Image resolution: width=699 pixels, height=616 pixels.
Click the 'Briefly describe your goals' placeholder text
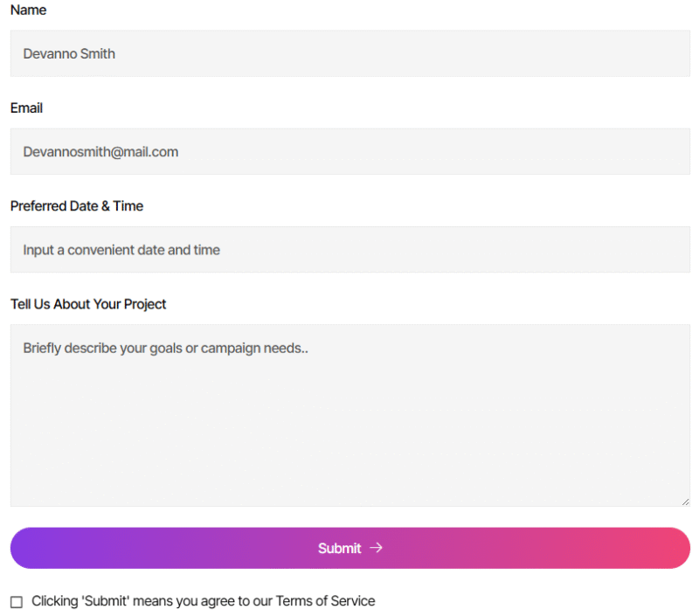click(165, 348)
